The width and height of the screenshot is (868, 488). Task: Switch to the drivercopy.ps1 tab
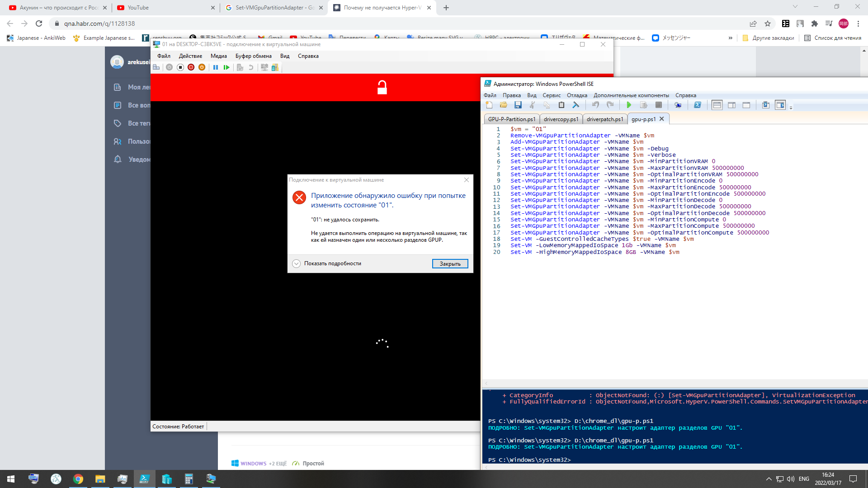tap(561, 119)
